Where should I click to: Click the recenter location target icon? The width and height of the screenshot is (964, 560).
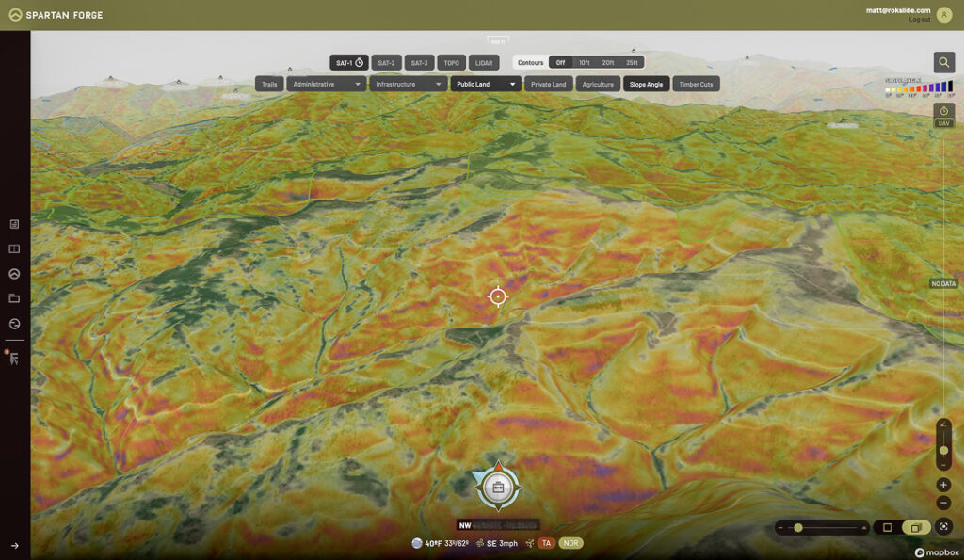pyautogui.click(x=943, y=527)
